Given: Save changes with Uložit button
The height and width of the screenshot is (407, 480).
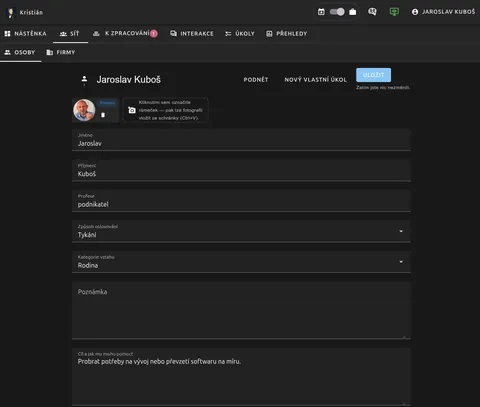Looking at the screenshot, I should 373,75.
